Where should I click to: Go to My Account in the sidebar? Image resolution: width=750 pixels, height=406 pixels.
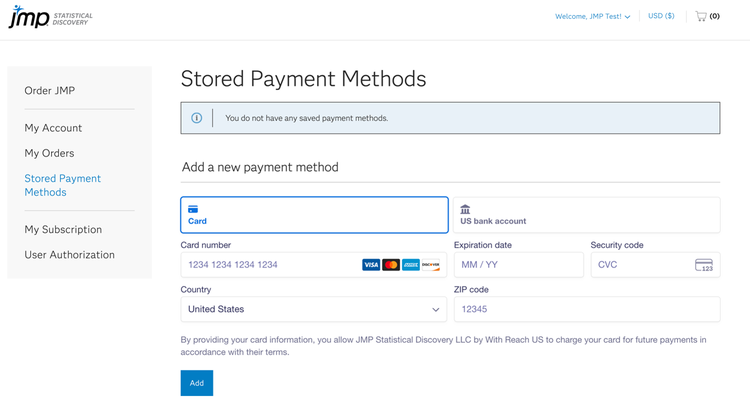click(53, 128)
